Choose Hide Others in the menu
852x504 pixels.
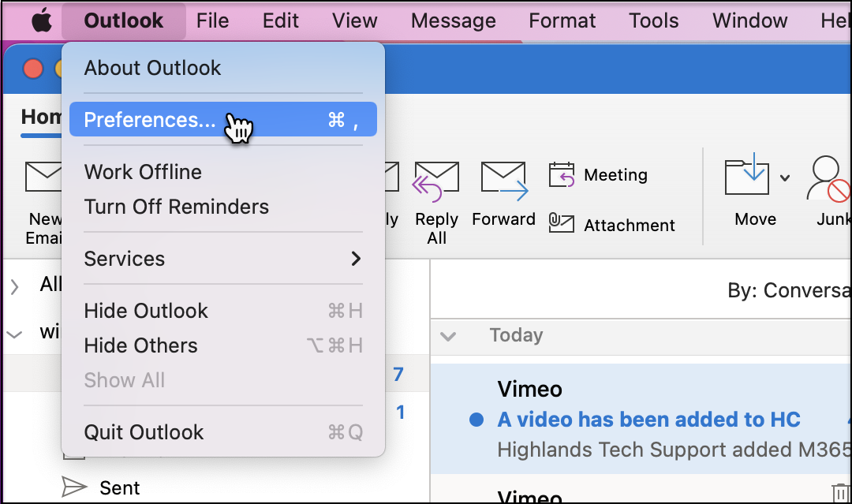point(140,345)
